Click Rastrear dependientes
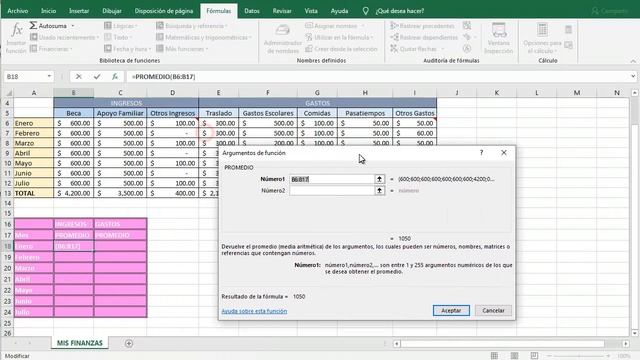Image resolution: width=640 pixels, height=360 pixels. point(424,37)
